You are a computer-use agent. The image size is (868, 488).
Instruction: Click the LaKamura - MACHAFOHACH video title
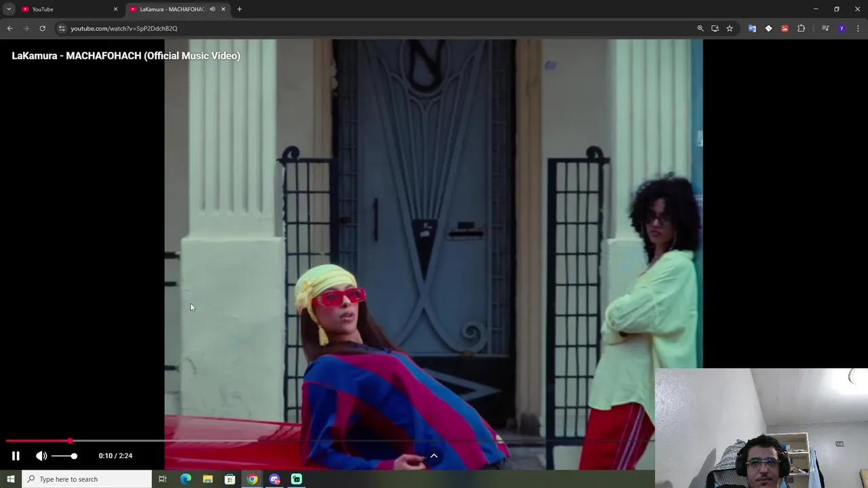tap(126, 56)
